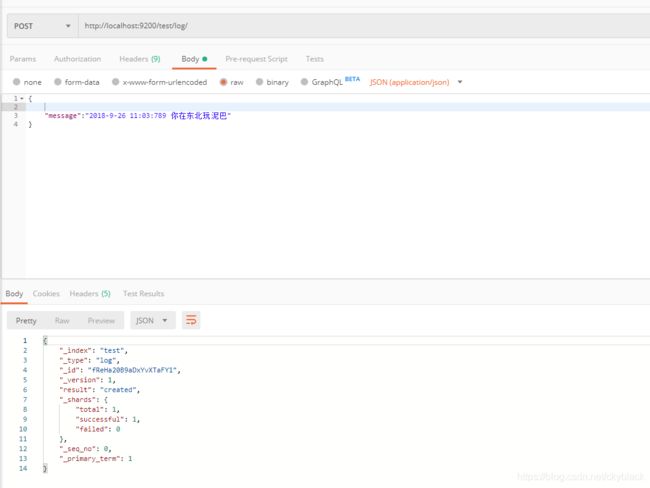This screenshot has height=488, width=650.
Task: Click the "_primary_term": 1 response line
Action: coord(96,459)
